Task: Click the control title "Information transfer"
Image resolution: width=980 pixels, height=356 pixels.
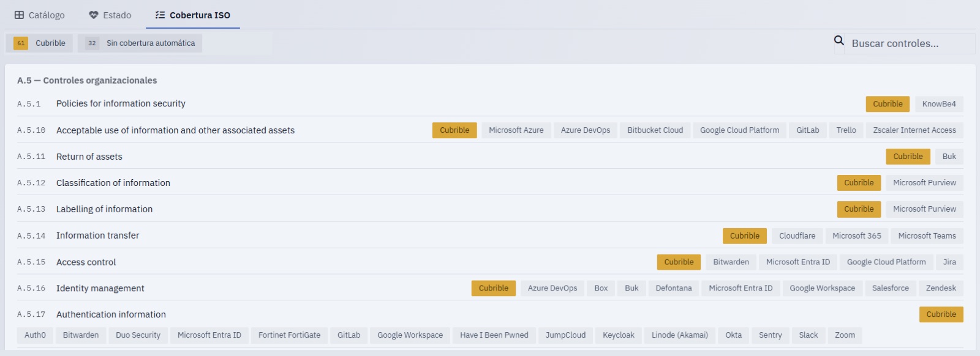Action: [97, 235]
